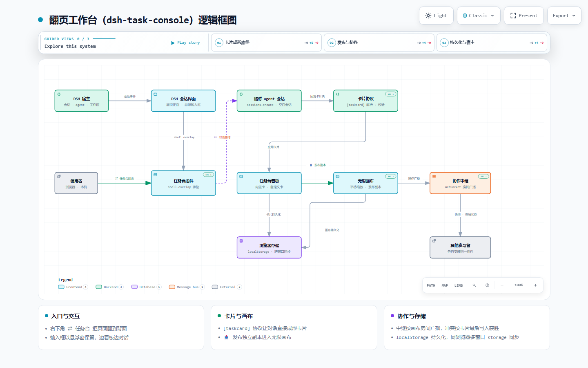This screenshot has height=368, width=588.
Task: Open the Classic style dropdown
Action: pos(479,16)
